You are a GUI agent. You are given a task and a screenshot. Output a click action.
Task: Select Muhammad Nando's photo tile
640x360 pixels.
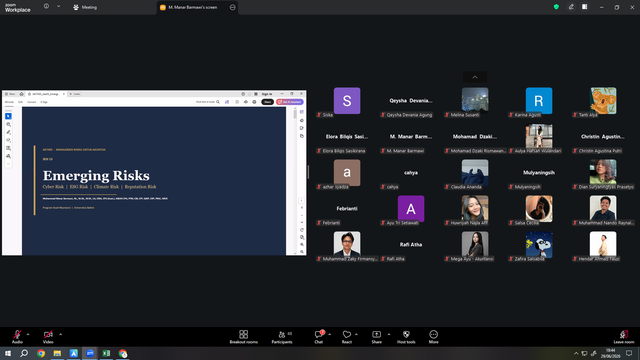pos(603,208)
